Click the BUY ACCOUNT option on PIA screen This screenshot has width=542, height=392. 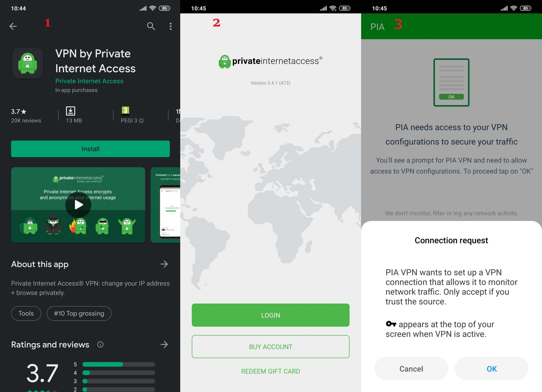(271, 346)
